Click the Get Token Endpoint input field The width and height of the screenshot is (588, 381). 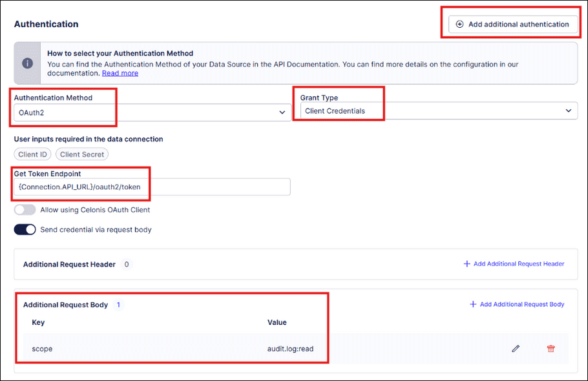(149, 187)
